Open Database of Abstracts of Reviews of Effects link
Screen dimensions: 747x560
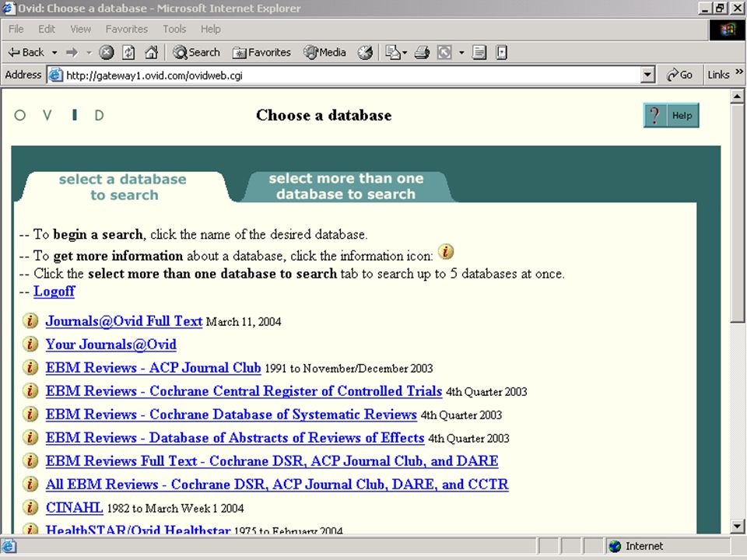click(x=235, y=438)
